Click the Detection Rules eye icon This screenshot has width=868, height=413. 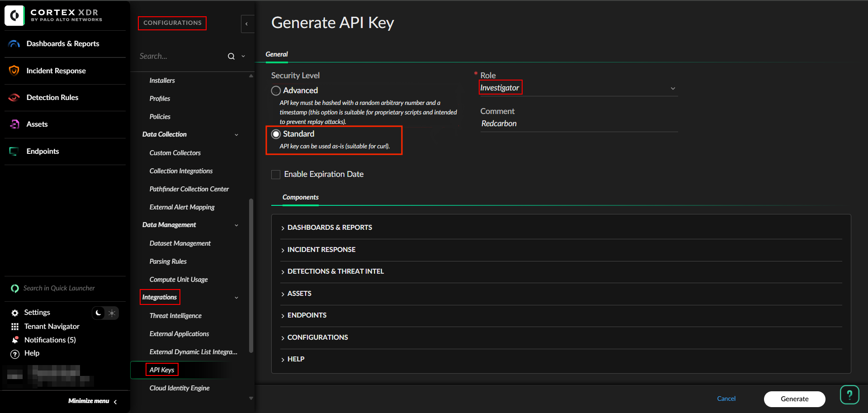pos(14,97)
